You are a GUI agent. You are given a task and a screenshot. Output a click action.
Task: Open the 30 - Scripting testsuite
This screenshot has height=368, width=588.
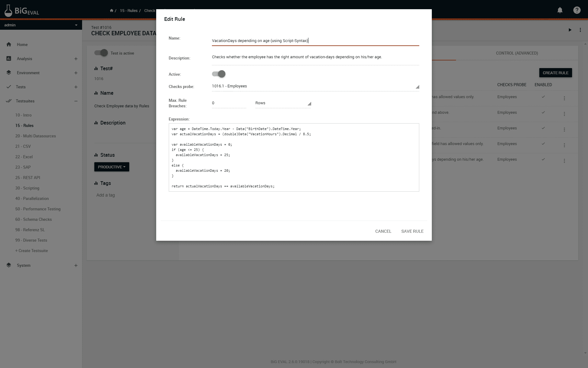(27, 188)
